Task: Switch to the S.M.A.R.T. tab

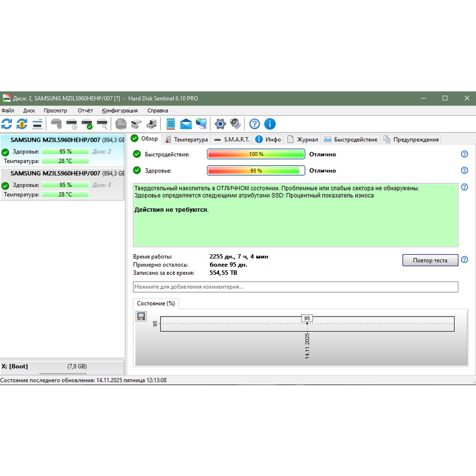Action: pos(232,139)
